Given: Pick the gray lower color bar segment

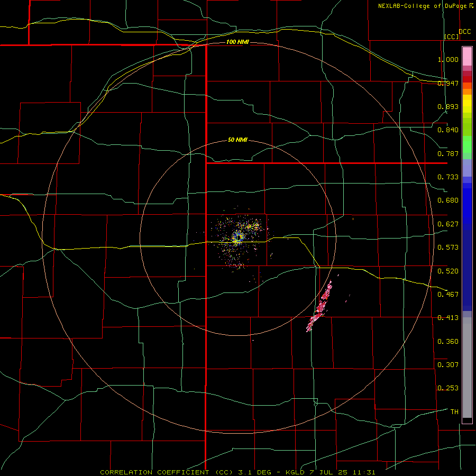Looking at the screenshot, I should click(x=467, y=368).
